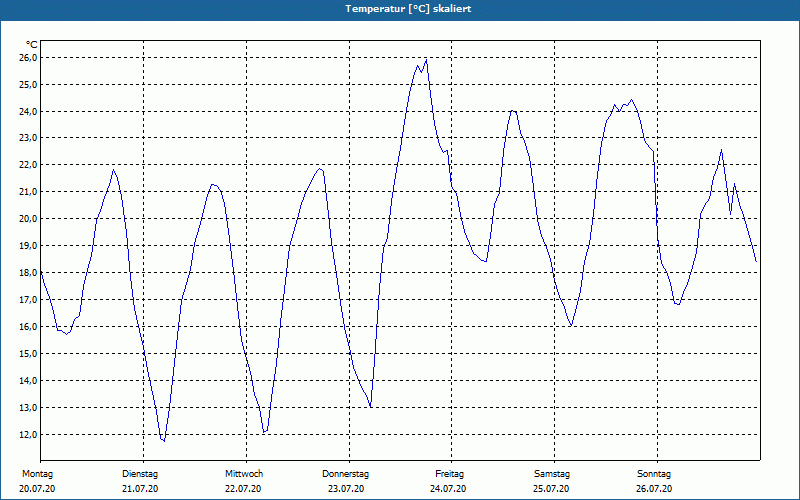Click the Dienstag day label
Image resolution: width=800 pixels, height=500 pixels.
140,474
